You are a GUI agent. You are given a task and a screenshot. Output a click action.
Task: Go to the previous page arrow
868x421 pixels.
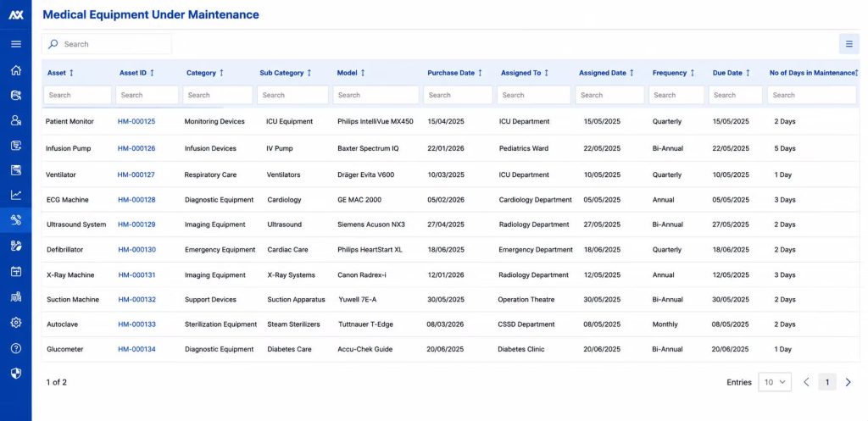[807, 382]
